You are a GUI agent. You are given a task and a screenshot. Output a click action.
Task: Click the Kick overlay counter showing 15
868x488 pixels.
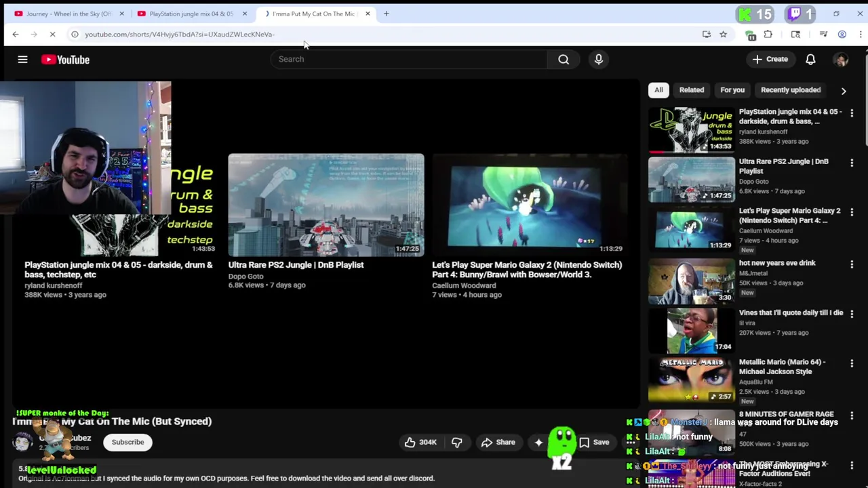[x=755, y=14]
